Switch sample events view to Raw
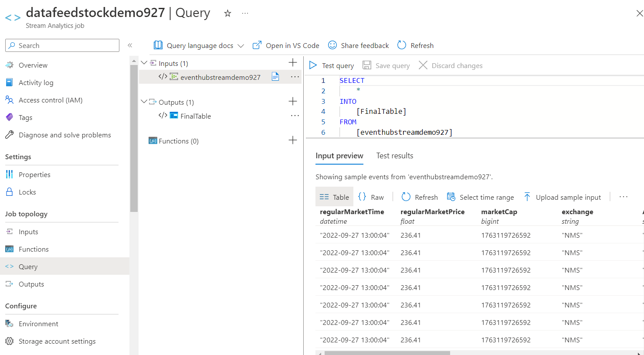The image size is (644, 355). tap(371, 197)
